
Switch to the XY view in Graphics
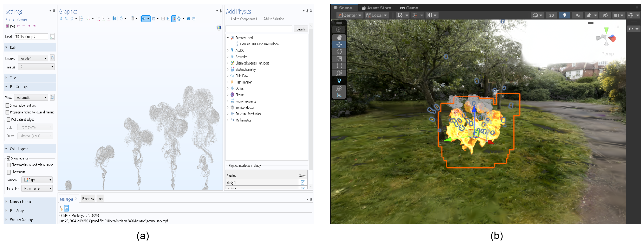click(98, 18)
